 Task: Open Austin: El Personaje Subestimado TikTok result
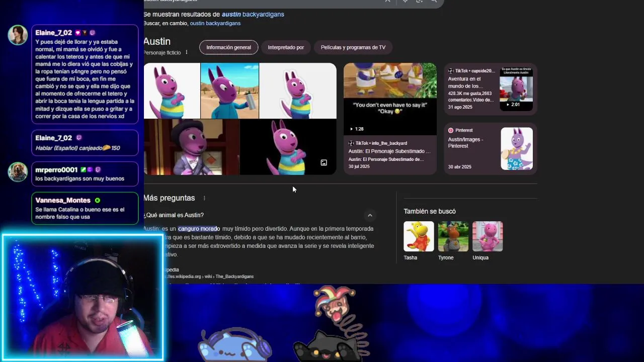point(389,151)
